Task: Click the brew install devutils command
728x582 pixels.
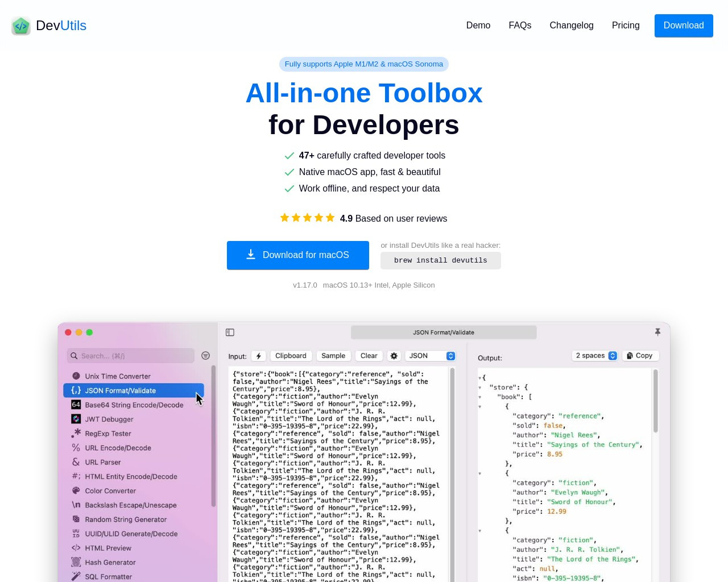Action: pos(441,260)
